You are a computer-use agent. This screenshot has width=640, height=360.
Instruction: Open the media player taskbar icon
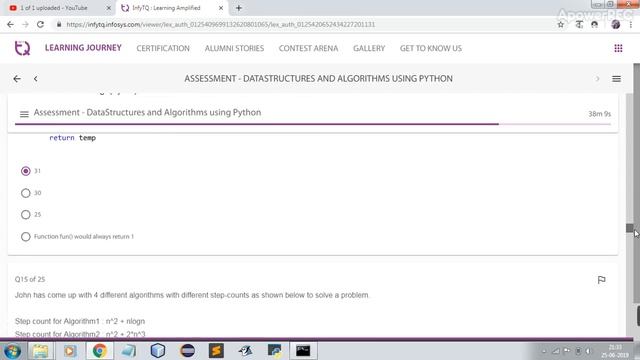point(69,351)
